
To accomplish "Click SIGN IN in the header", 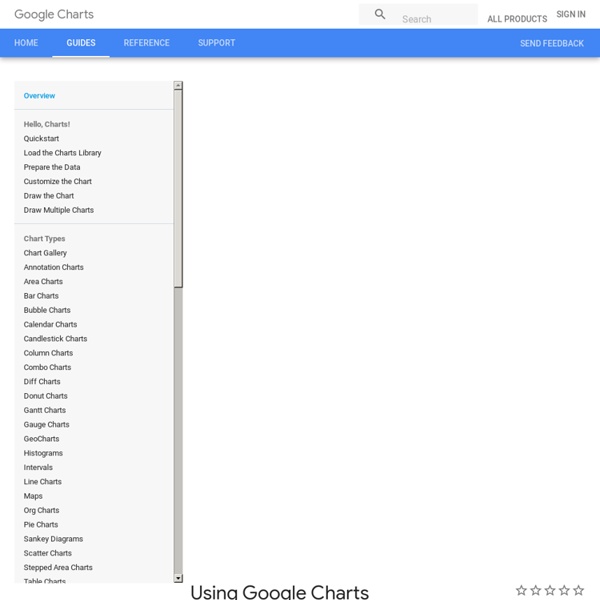I will pos(571,14).
